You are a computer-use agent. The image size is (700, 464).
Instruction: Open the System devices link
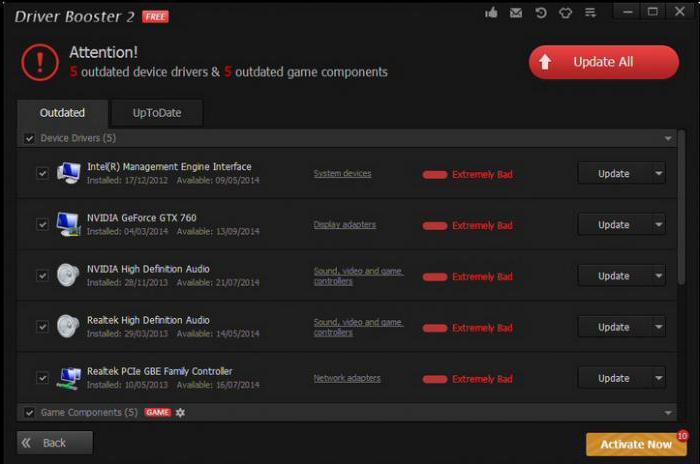342,173
